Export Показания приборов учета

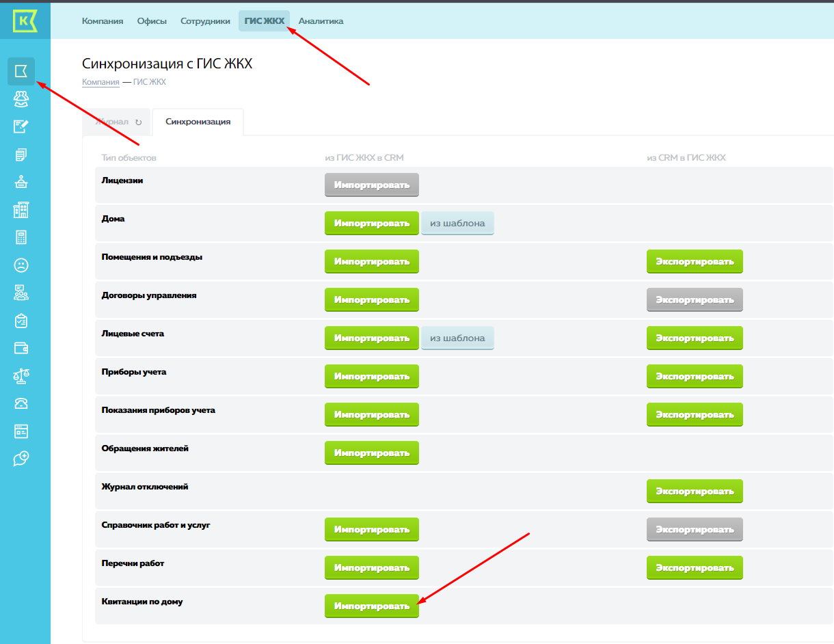695,414
